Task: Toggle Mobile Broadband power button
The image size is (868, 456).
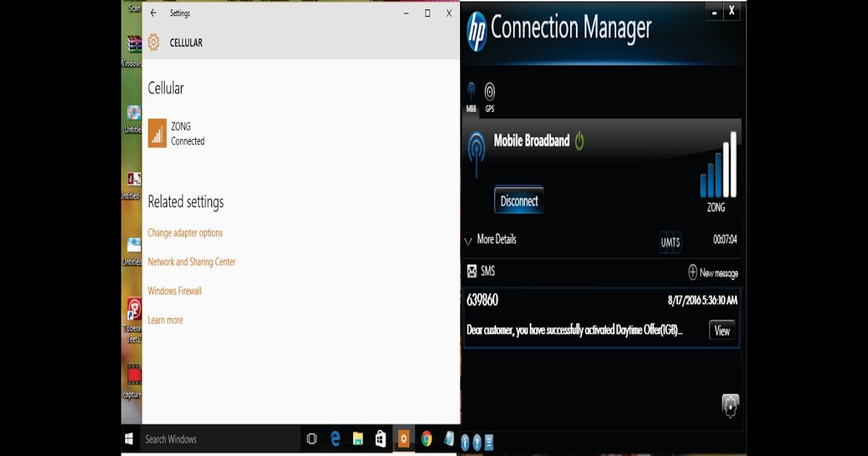Action: pyautogui.click(x=579, y=140)
